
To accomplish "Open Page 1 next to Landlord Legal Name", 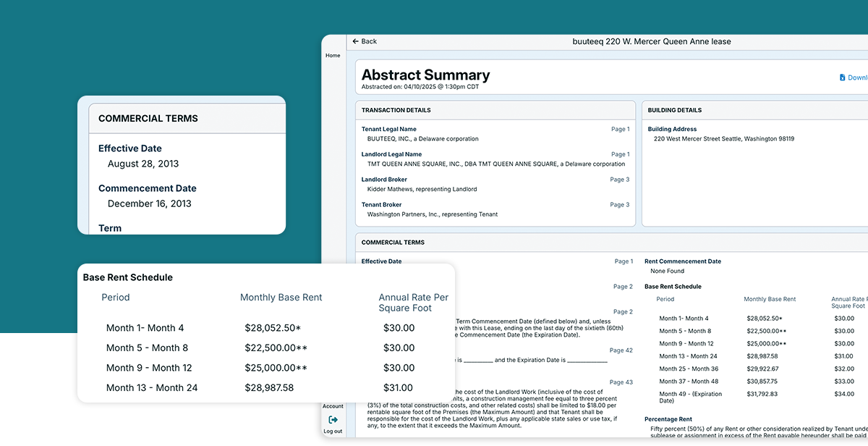I will pos(620,153).
